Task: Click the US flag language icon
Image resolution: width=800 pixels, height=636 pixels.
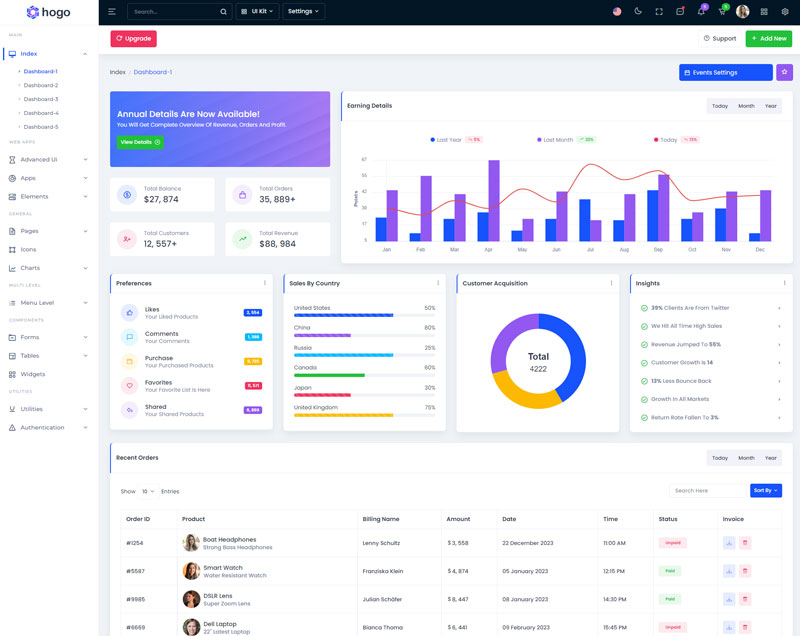Action: click(x=617, y=12)
